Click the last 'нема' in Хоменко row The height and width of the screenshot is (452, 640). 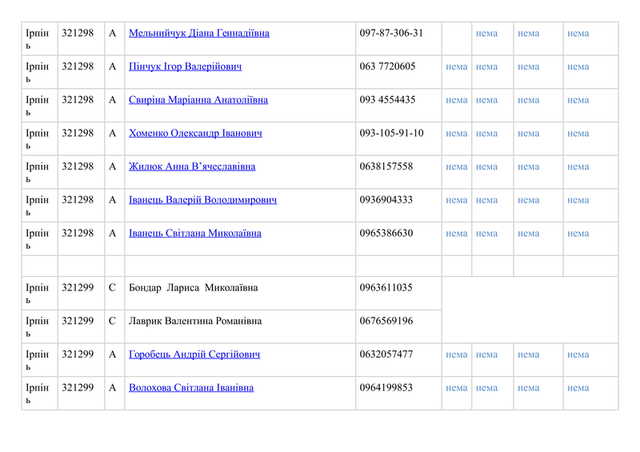click(x=578, y=133)
